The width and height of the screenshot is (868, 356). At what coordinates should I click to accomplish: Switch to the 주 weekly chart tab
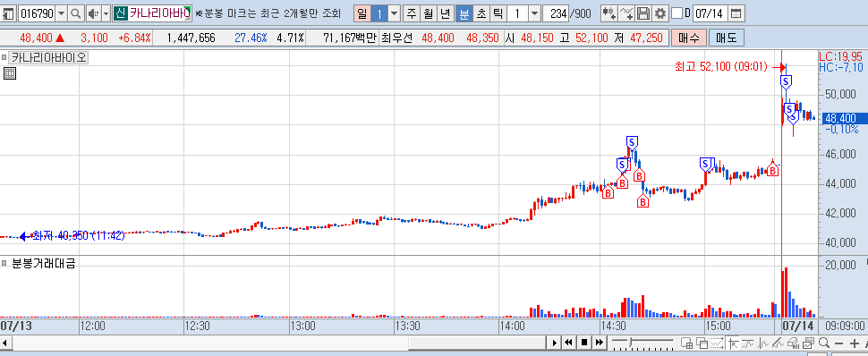412,13
